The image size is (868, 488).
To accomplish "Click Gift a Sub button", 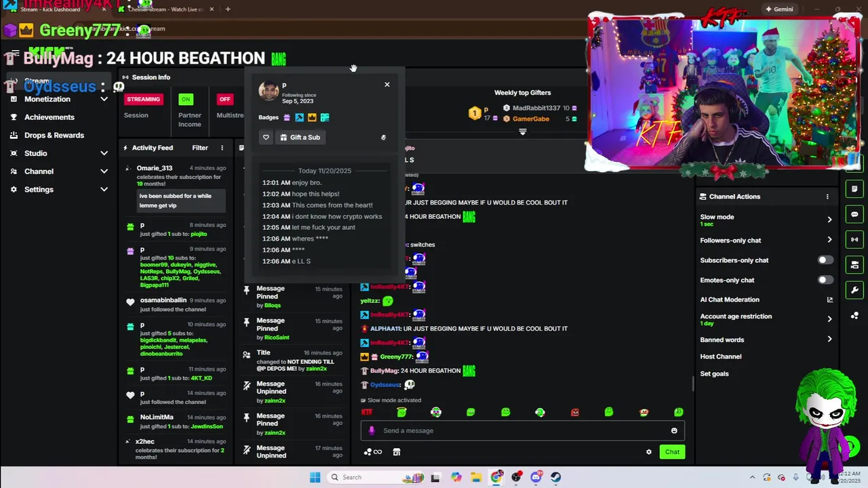I will 300,138.
